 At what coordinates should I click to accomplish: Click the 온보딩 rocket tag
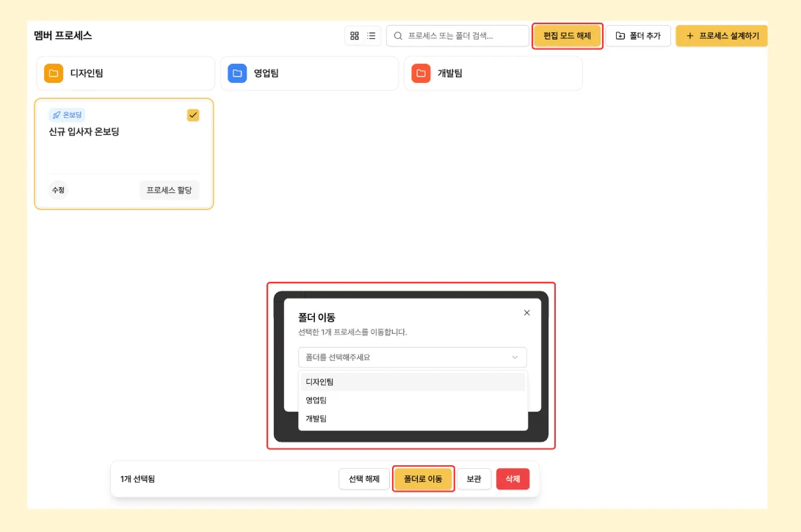[67, 115]
